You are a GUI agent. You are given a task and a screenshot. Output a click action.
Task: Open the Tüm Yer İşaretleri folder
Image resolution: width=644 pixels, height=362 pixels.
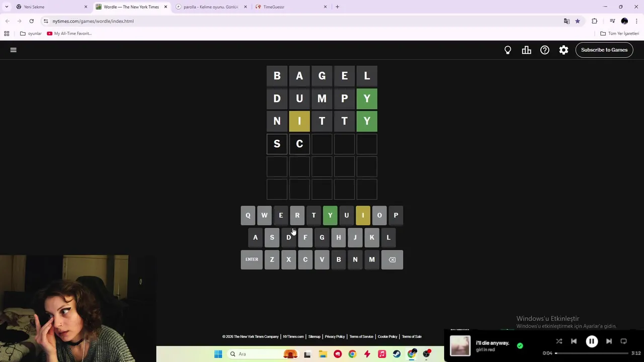(619, 33)
